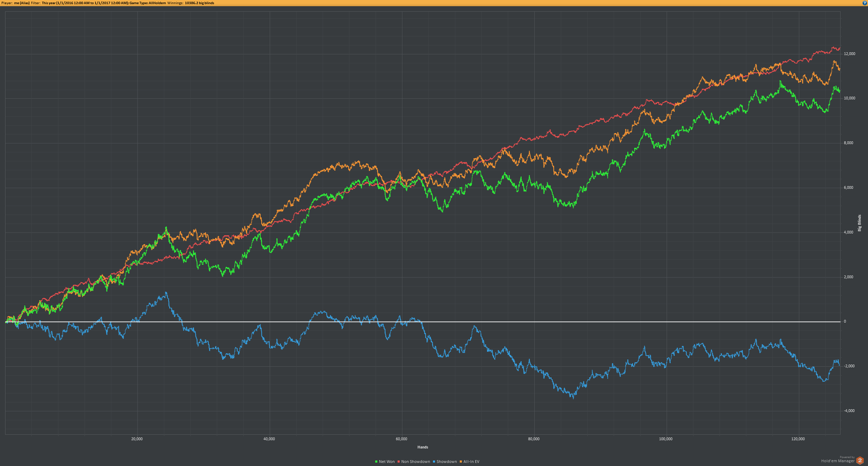The image size is (868, 466).
Task: Click the blue help question mark icon
Action: tap(865, 3)
